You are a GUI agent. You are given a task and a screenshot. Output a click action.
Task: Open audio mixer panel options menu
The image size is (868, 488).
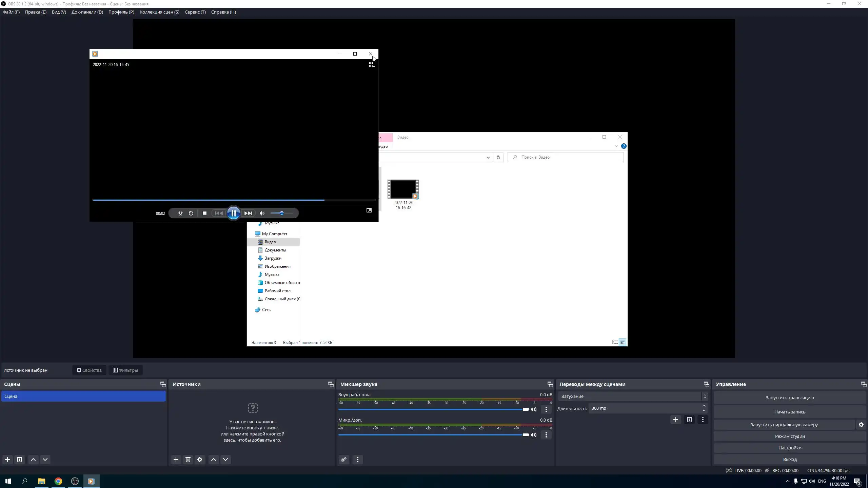357,460
